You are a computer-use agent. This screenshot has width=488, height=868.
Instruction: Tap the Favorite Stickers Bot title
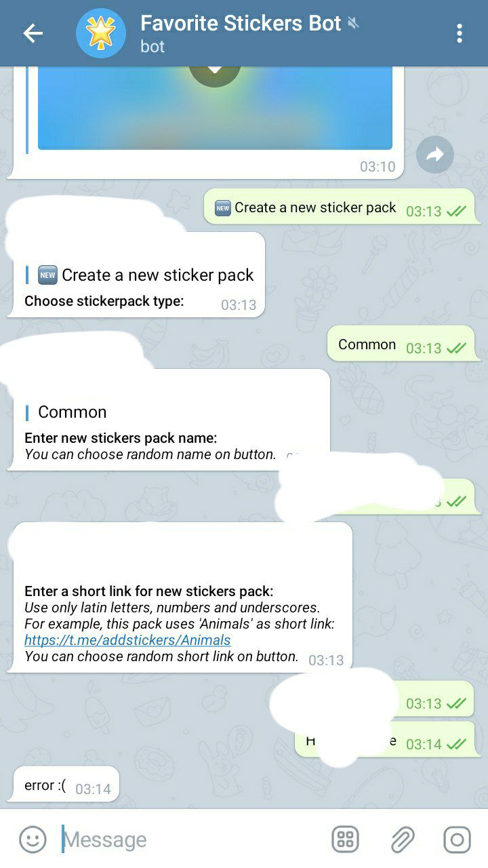tap(241, 23)
